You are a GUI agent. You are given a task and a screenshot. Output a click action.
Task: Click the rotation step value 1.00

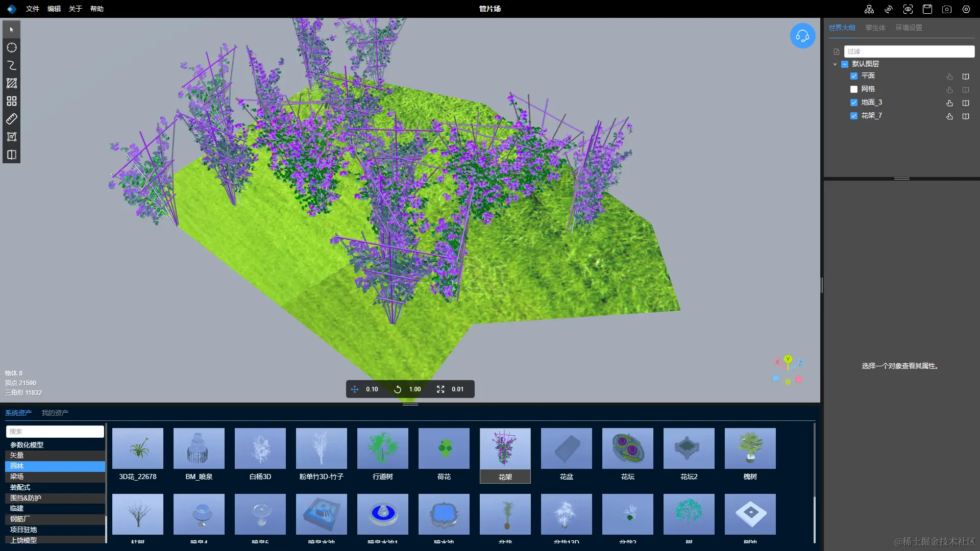point(415,389)
